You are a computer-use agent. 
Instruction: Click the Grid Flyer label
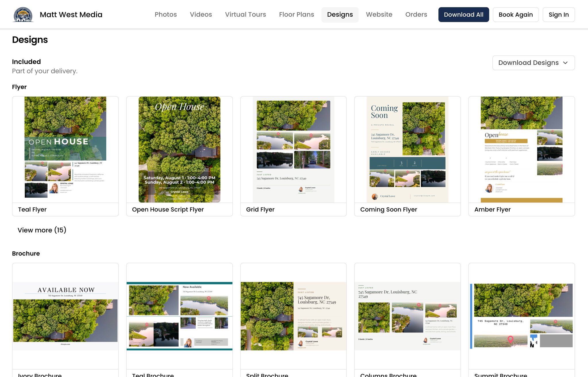pyautogui.click(x=260, y=209)
